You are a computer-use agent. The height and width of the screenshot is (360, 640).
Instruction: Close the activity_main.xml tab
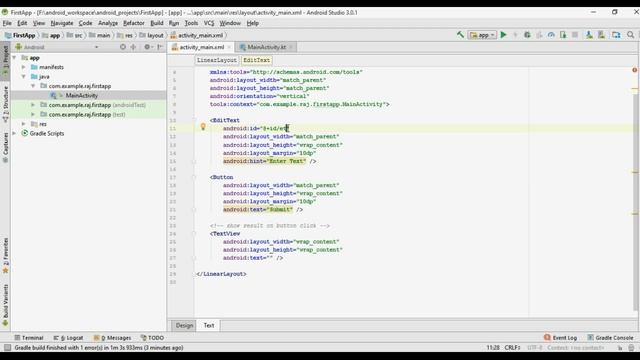pos(229,47)
